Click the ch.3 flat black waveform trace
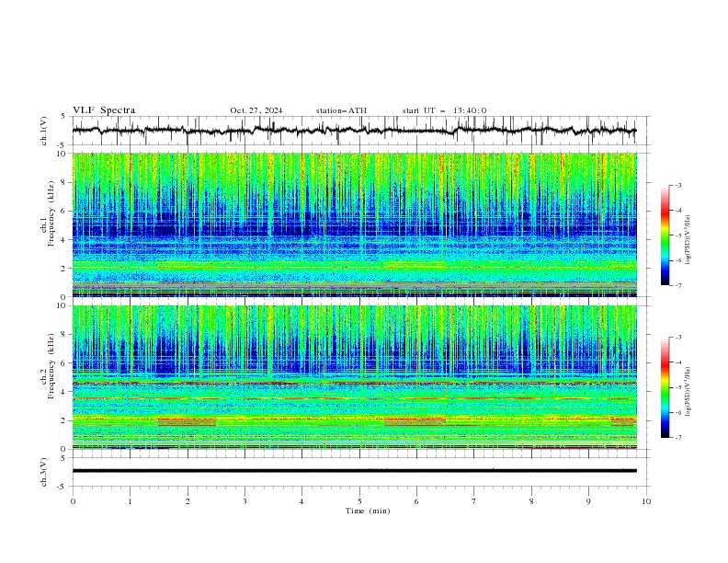728x563 pixels. (354, 471)
